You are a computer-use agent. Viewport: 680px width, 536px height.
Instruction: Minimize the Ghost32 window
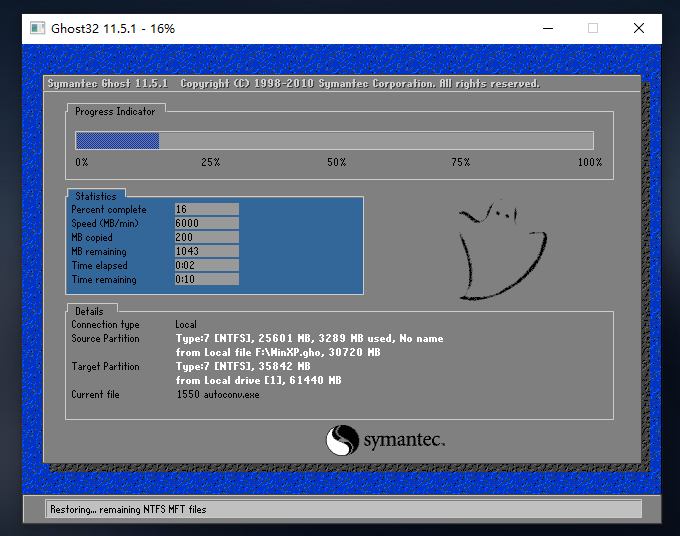546,28
